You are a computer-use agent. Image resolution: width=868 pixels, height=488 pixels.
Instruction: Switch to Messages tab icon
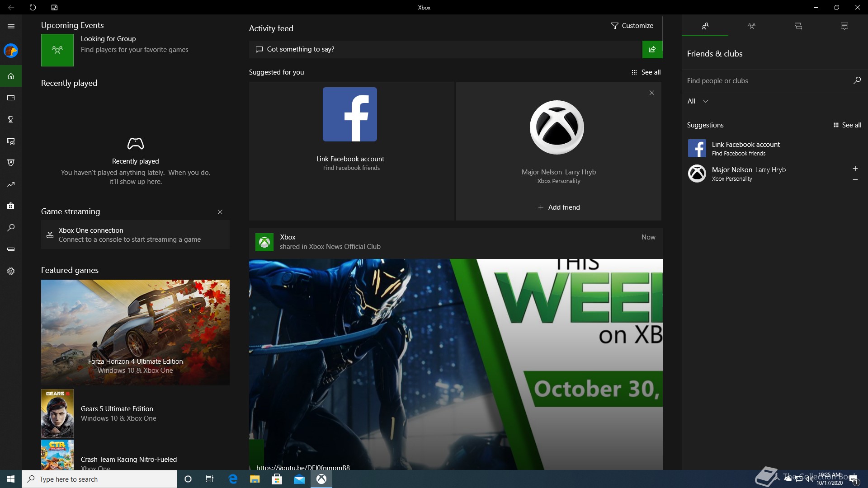pos(798,26)
